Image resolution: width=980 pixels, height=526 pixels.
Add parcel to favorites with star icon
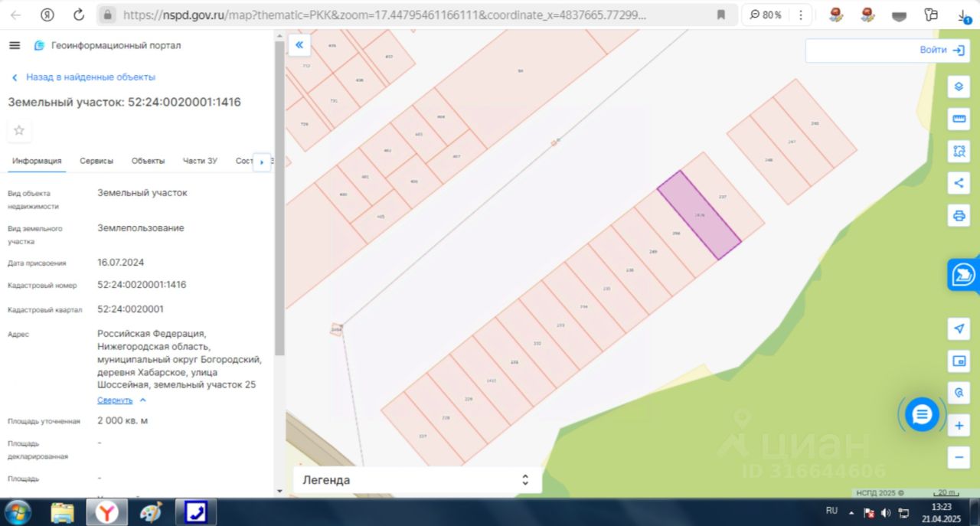pyautogui.click(x=19, y=130)
